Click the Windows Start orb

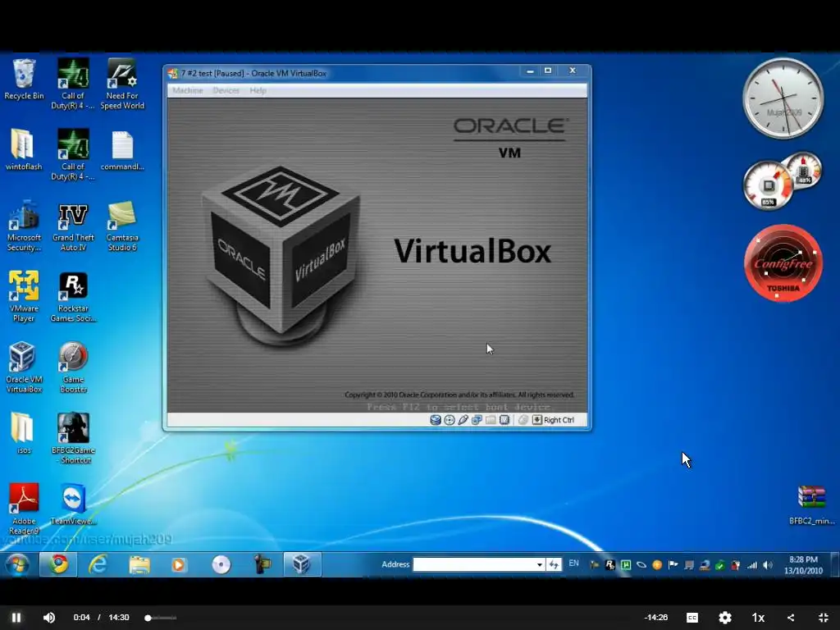click(x=17, y=564)
